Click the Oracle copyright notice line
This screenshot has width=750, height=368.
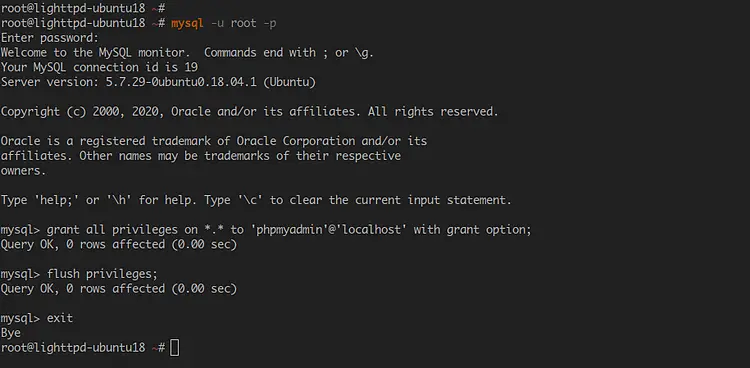(x=249, y=112)
